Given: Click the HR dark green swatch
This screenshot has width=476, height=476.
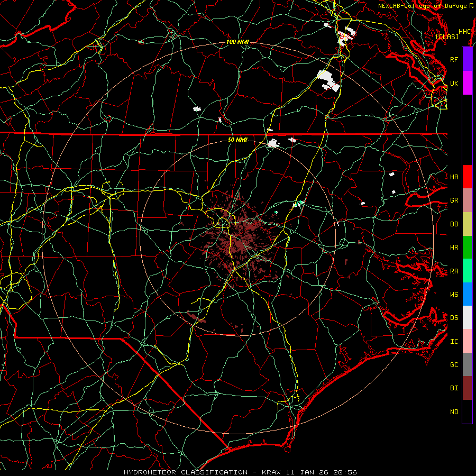Looking at the screenshot, I should 467,248.
